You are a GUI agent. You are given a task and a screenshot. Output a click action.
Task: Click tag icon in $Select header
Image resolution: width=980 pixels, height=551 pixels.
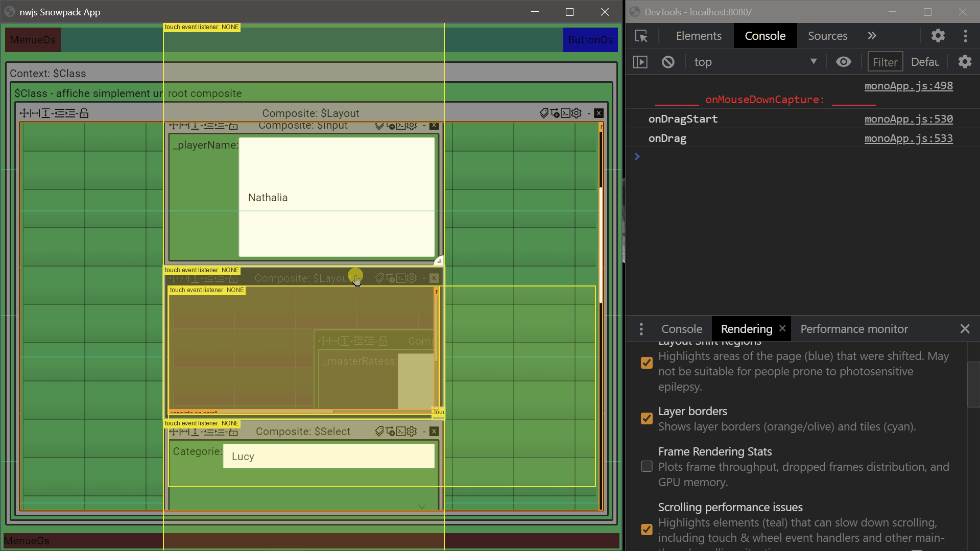379,432
